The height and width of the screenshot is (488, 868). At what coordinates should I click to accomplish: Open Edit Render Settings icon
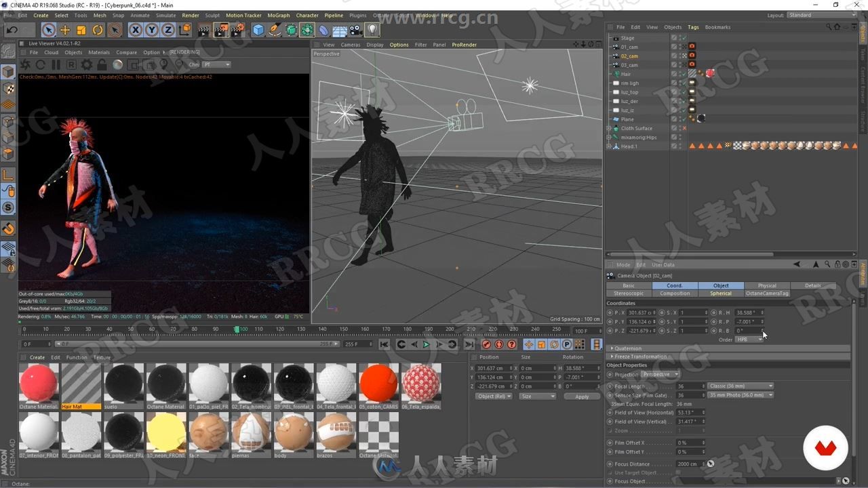point(237,30)
